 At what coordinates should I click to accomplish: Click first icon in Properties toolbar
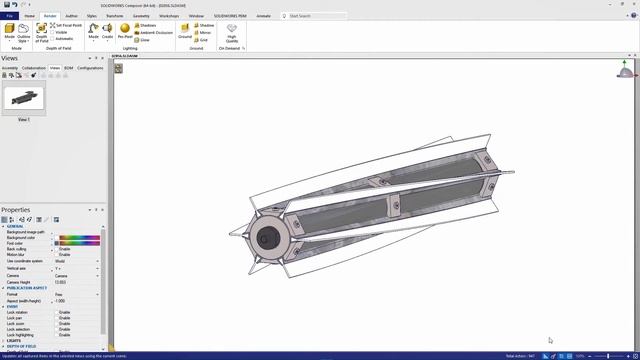point(4,220)
